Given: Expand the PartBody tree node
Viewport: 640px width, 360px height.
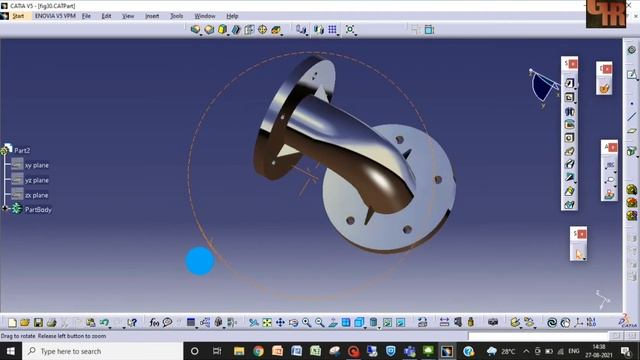Looking at the screenshot, I should (x=5, y=208).
